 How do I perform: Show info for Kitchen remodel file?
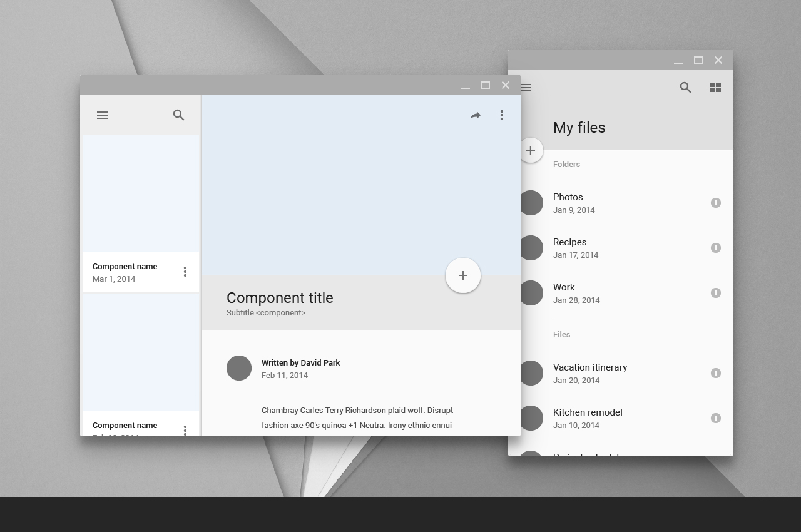[x=716, y=418]
